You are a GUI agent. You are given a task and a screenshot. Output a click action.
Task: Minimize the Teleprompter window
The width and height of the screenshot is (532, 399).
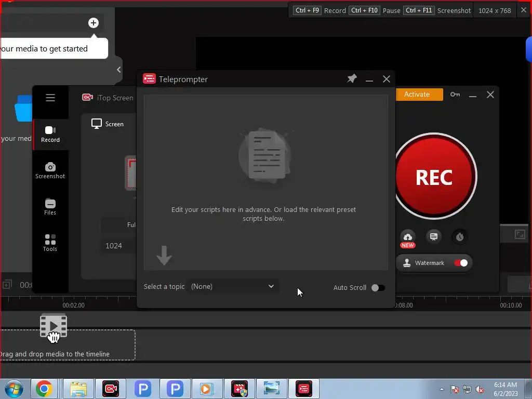point(369,79)
